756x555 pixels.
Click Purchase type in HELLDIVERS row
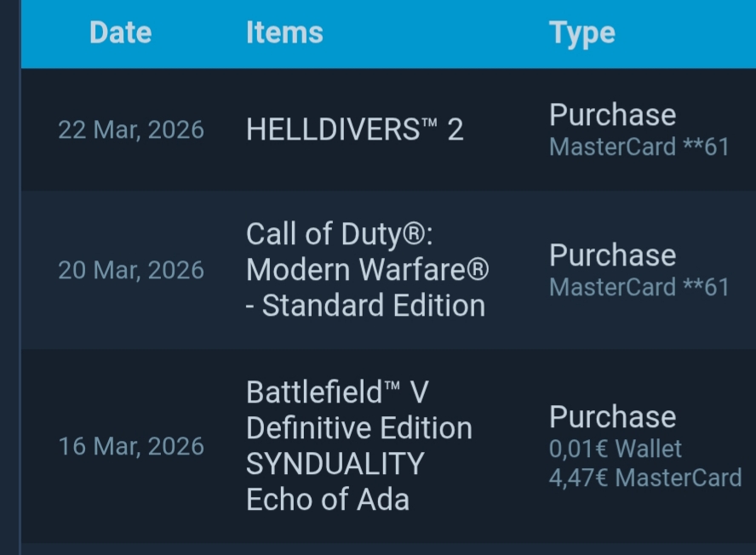pos(613,115)
